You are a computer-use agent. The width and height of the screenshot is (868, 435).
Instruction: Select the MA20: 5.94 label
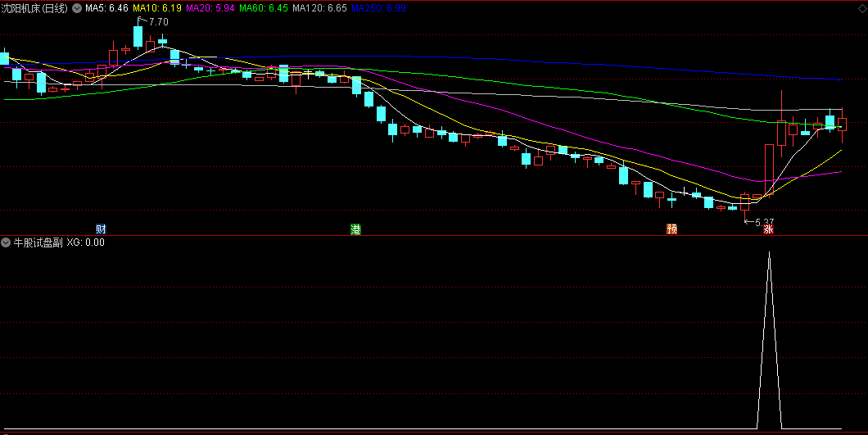pyautogui.click(x=210, y=8)
